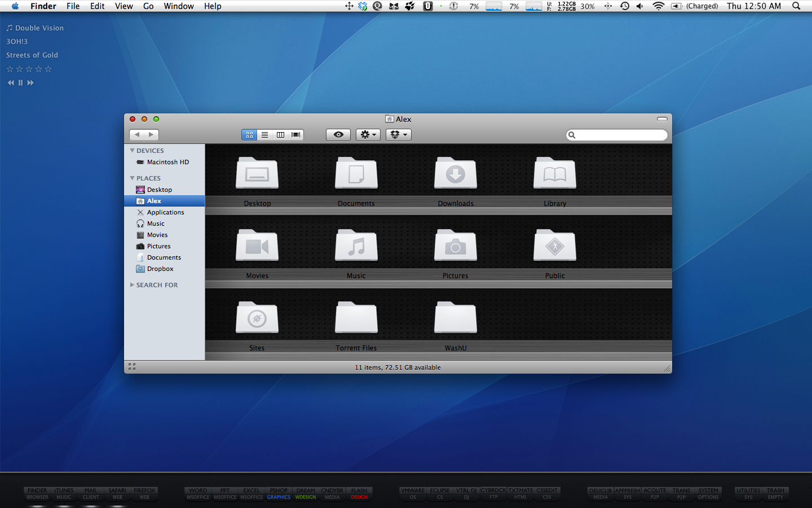Click the Spotlight magnifier in menu bar
This screenshot has height=508, width=812.
tap(796, 6)
